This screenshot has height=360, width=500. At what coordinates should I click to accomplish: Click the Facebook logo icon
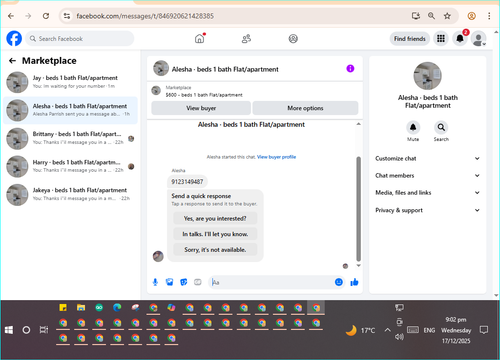pyautogui.click(x=14, y=38)
